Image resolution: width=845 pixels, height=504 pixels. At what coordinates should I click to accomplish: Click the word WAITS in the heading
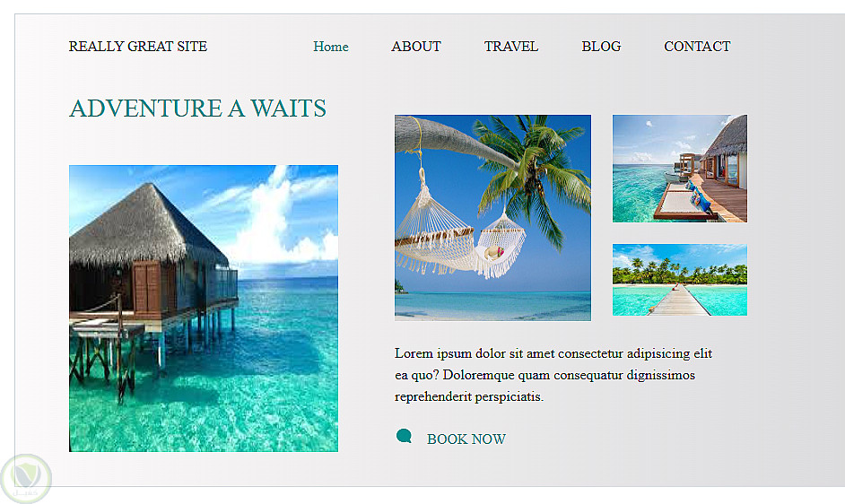(x=288, y=109)
